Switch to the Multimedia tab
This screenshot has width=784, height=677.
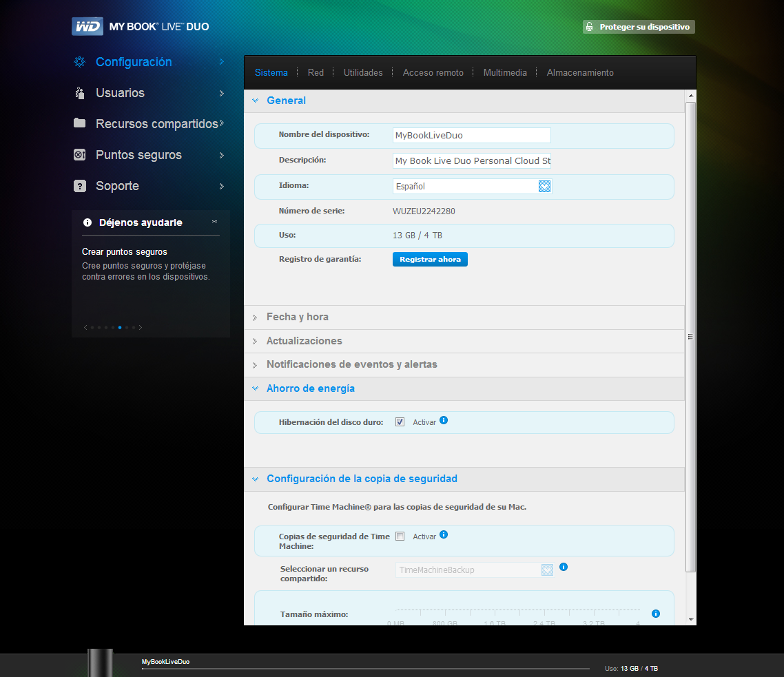[505, 72]
